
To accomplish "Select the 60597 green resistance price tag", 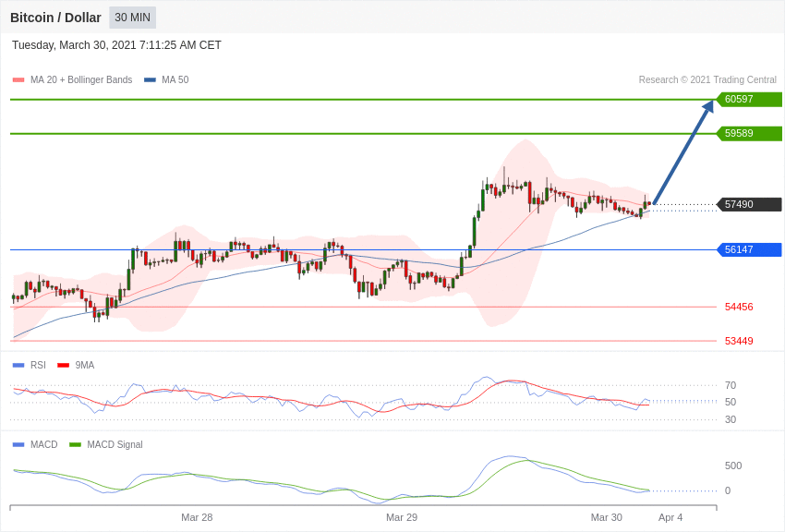I will coord(749,100).
